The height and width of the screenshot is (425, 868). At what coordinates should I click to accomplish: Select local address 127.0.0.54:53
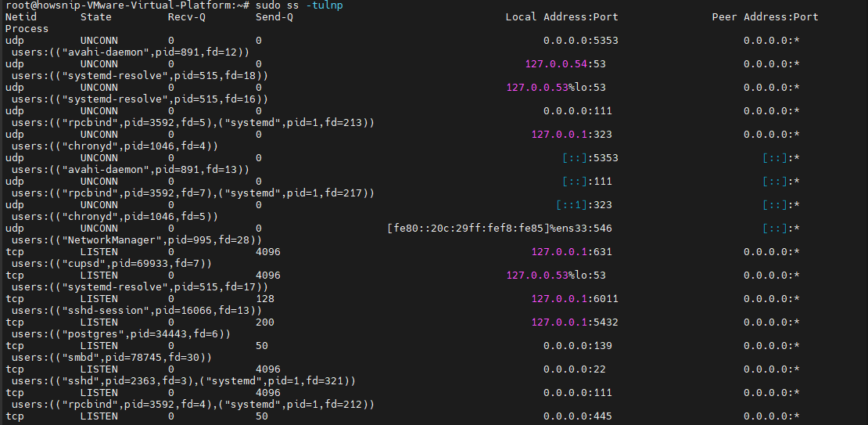click(x=565, y=63)
